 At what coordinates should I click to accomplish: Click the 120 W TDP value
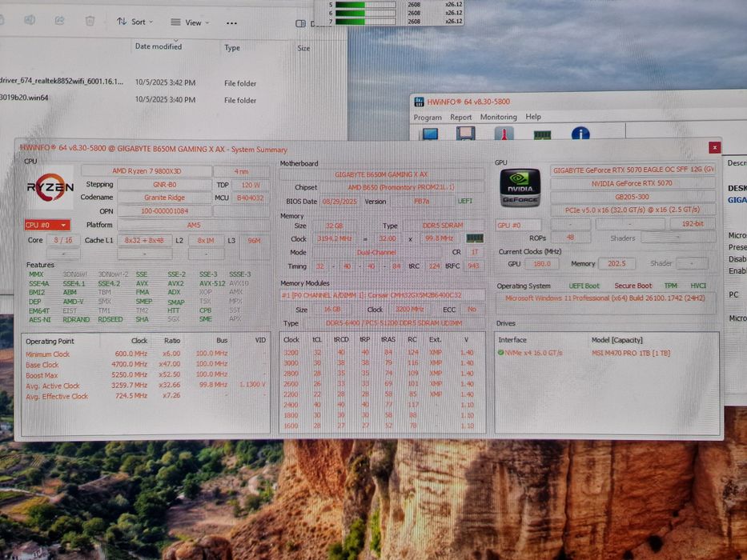(x=251, y=185)
